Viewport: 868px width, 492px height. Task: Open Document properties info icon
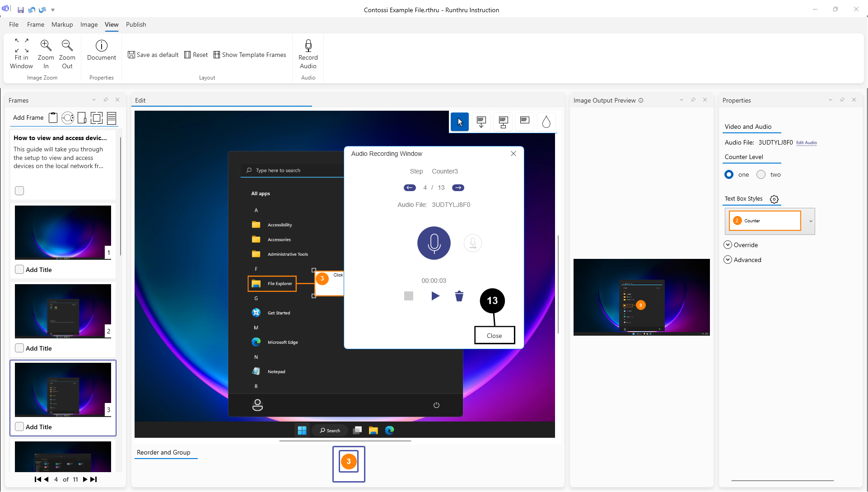click(x=101, y=45)
